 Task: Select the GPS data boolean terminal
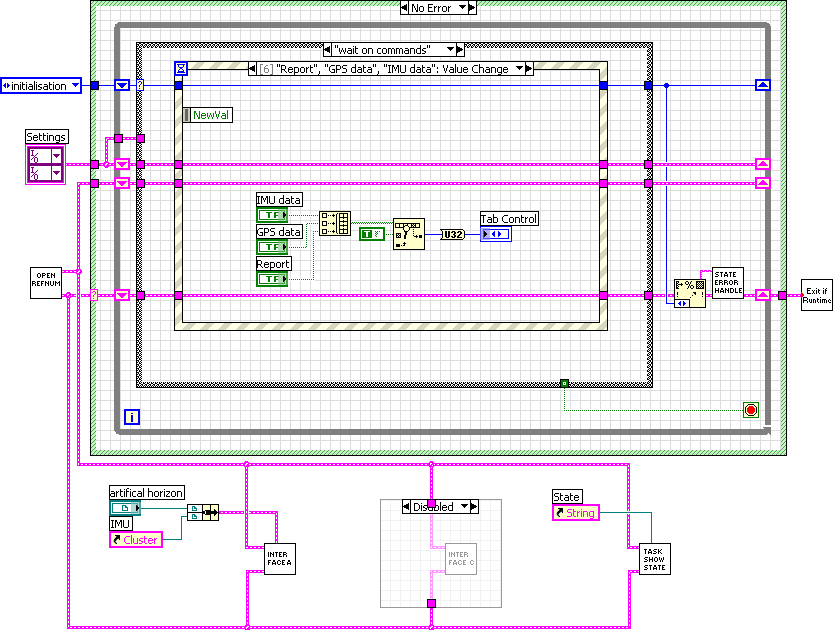[272, 246]
